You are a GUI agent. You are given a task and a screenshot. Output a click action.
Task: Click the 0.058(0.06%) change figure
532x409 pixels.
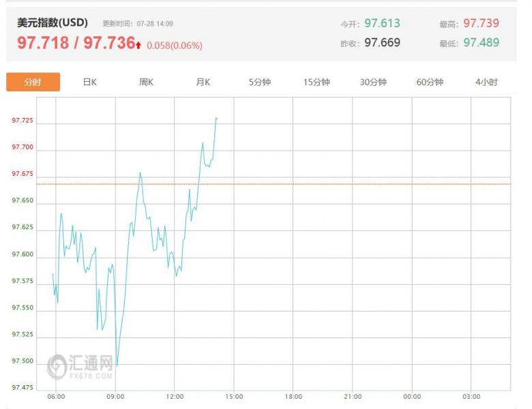175,46
